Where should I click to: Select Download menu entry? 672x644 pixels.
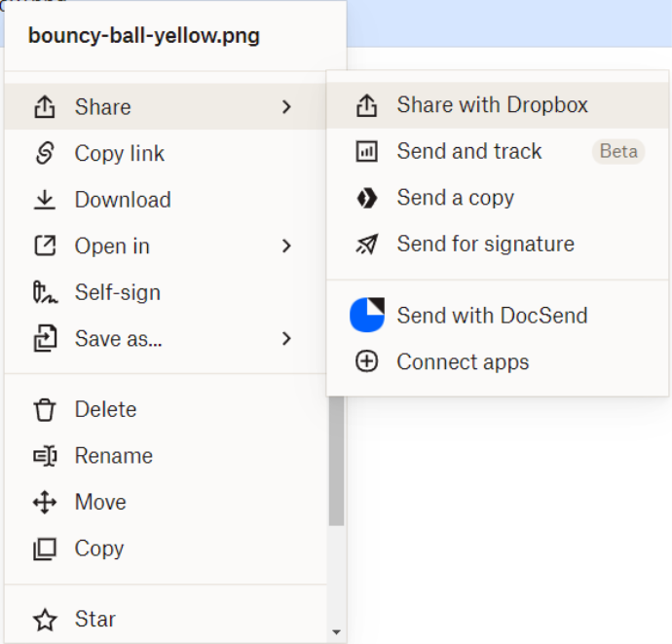166,200
